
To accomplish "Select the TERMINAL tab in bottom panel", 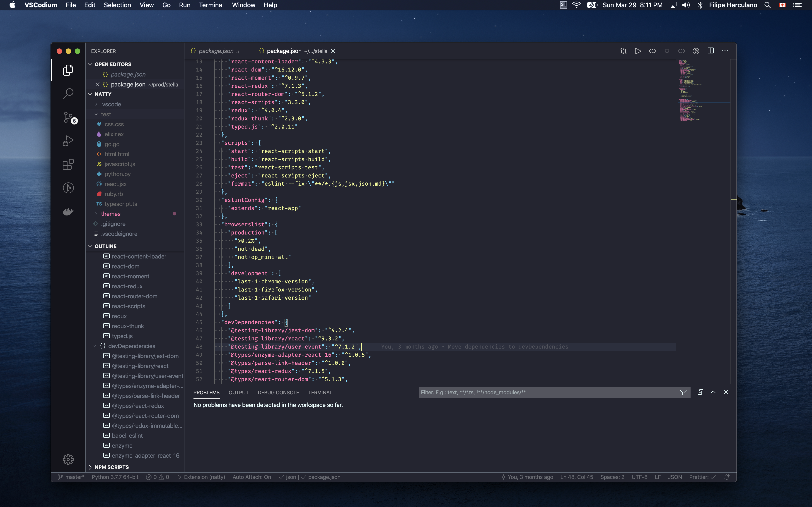I will tap(320, 392).
